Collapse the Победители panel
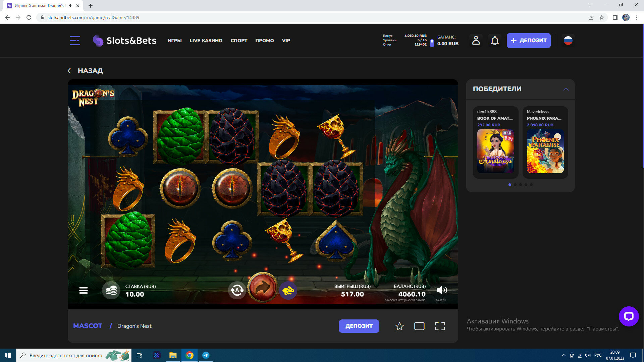The image size is (644, 362). pyautogui.click(x=566, y=89)
